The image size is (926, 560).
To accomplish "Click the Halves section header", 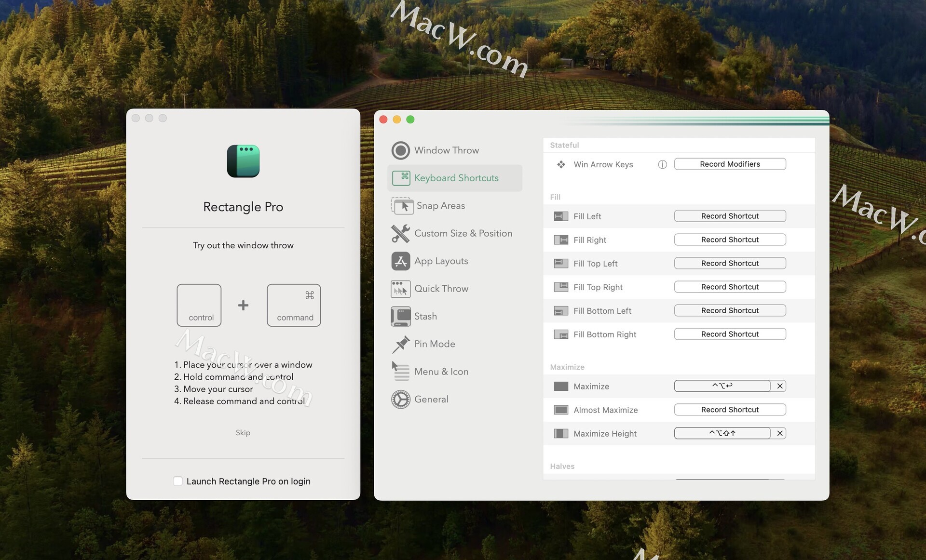I will (562, 466).
